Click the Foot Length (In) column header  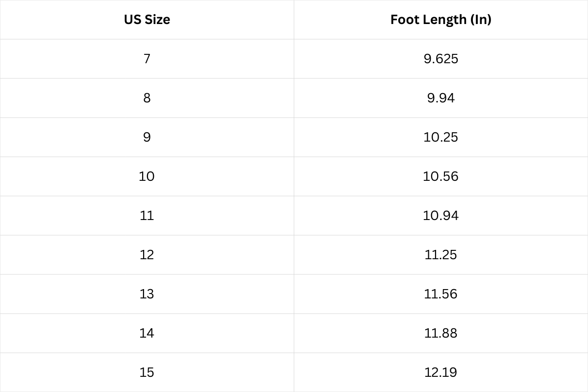[441, 20]
